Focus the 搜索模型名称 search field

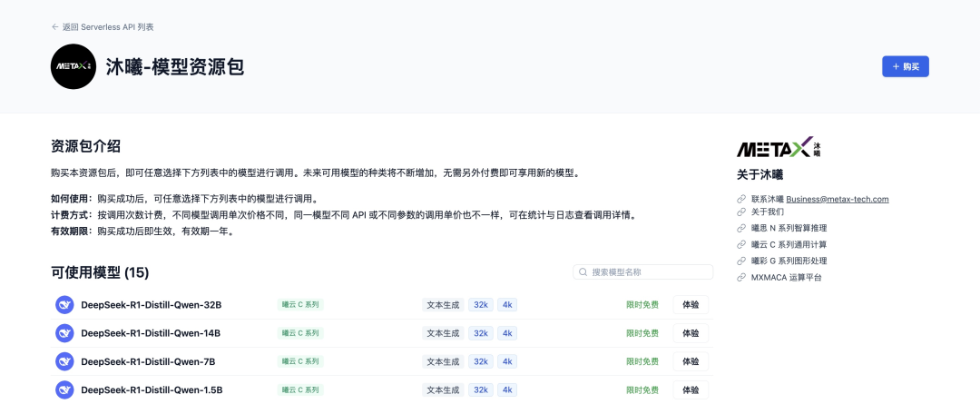643,272
